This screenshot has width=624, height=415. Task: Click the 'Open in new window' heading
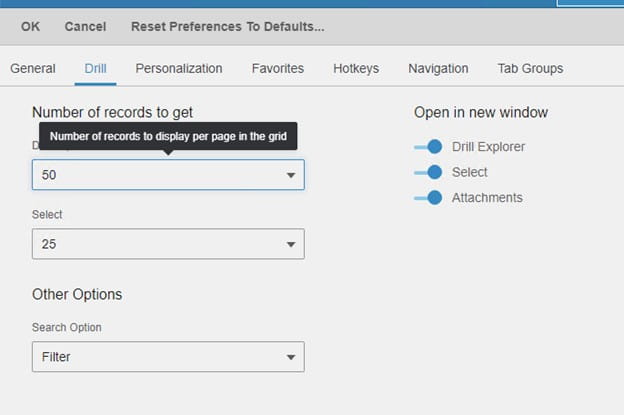(481, 113)
